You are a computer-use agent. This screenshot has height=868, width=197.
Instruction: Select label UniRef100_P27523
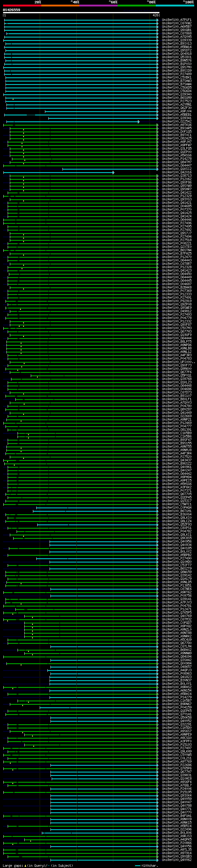coord(177,101)
